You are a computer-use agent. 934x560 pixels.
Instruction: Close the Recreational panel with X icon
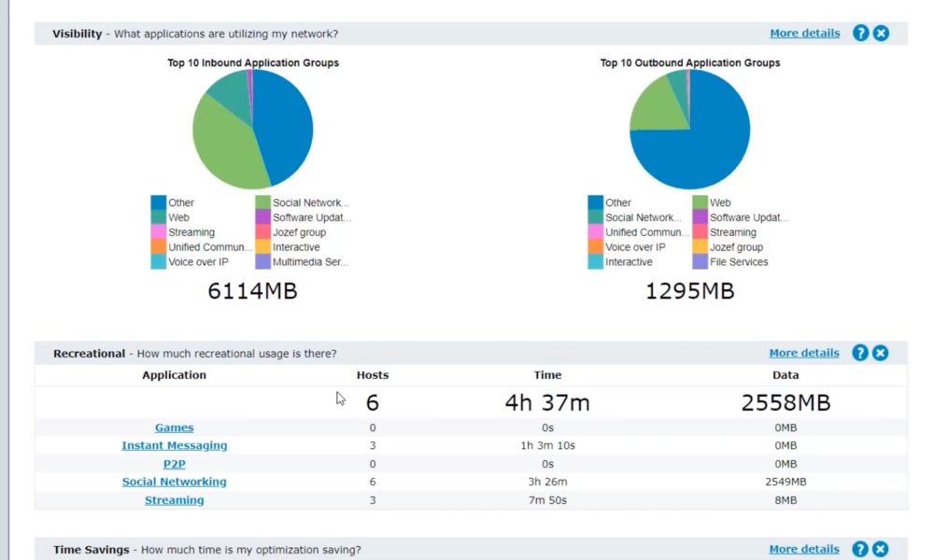click(x=881, y=353)
